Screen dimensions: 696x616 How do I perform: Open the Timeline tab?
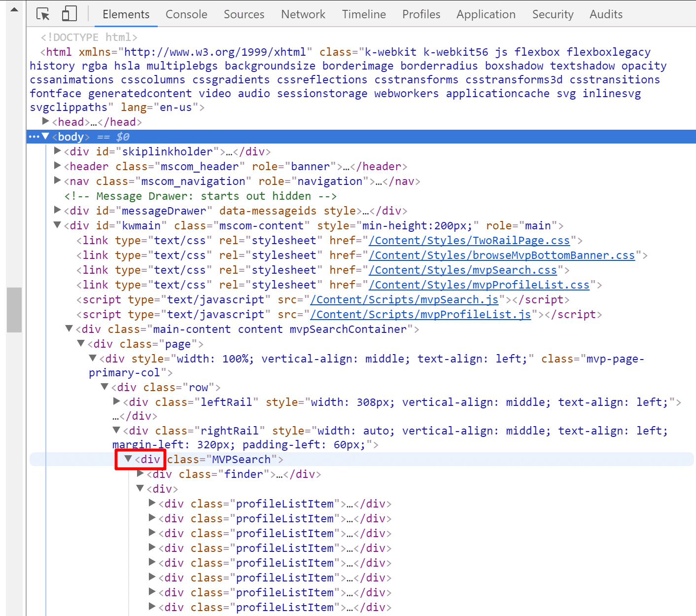coord(364,14)
